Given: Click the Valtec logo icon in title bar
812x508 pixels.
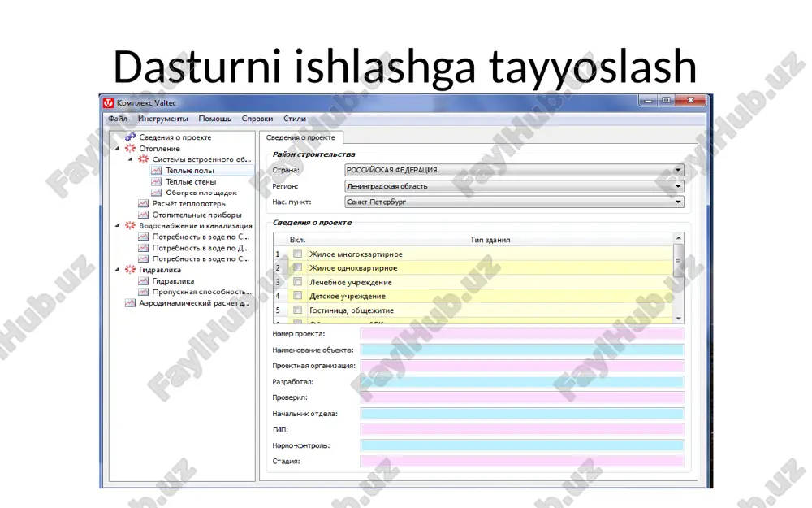Looking at the screenshot, I should [108, 102].
